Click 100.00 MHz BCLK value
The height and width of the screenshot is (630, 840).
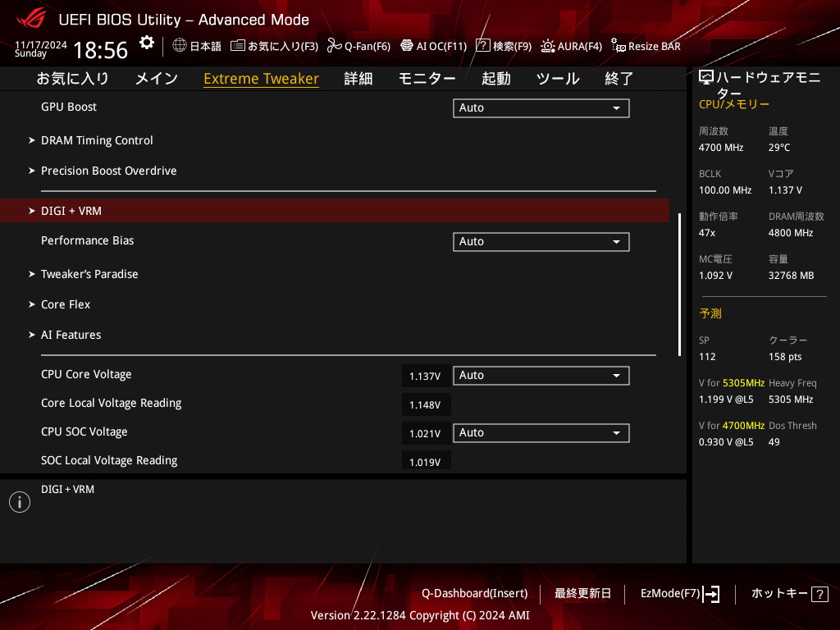(x=725, y=190)
